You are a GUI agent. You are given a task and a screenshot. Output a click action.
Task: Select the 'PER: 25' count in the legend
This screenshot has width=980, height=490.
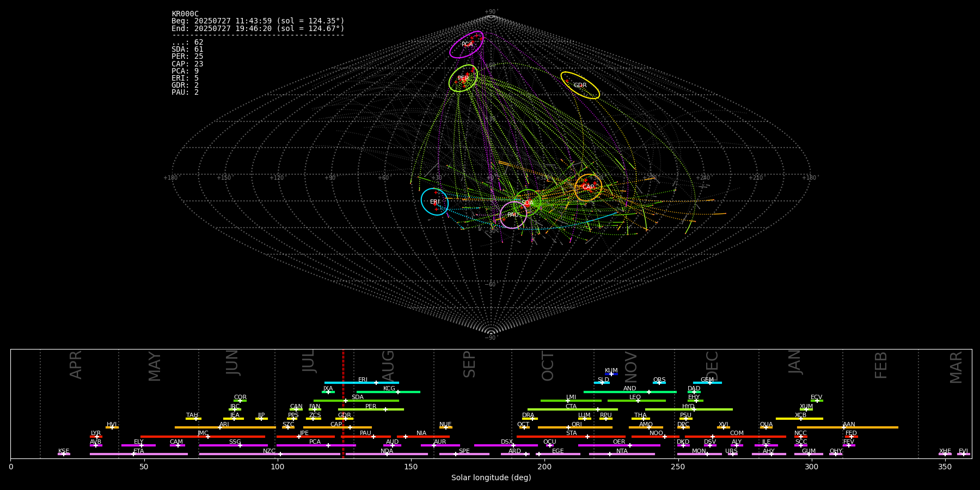coord(187,57)
